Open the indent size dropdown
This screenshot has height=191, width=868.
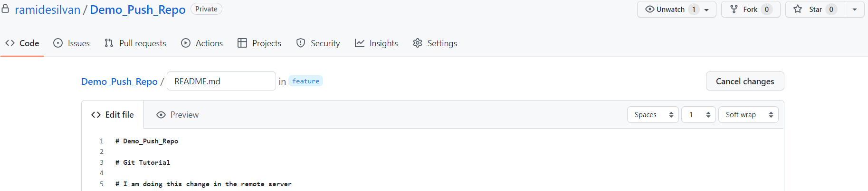coord(698,115)
